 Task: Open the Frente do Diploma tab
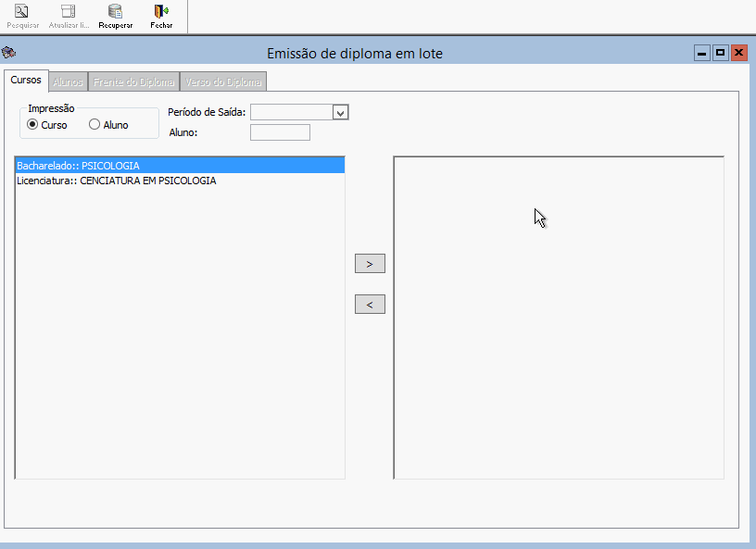point(133,82)
